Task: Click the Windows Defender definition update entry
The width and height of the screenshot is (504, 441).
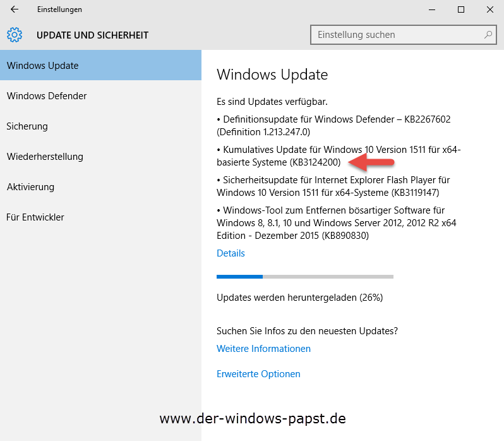Action: click(333, 126)
